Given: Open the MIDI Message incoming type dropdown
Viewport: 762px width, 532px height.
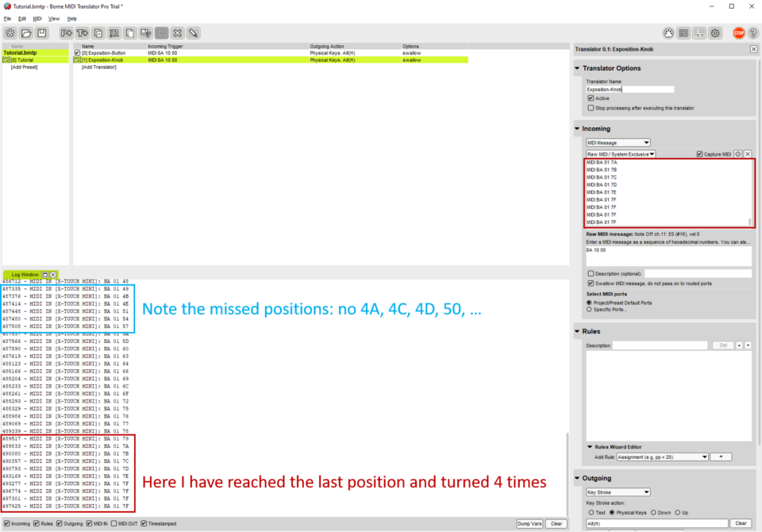Looking at the screenshot, I should [x=618, y=143].
